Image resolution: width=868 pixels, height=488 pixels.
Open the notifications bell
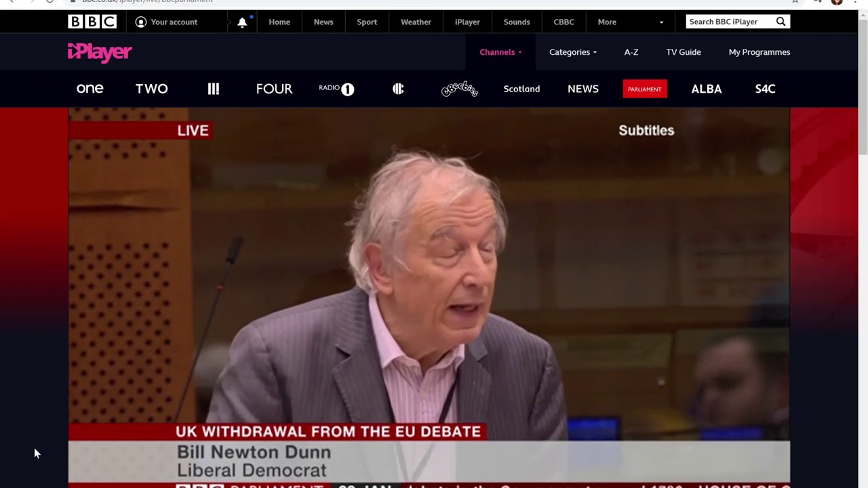[242, 22]
